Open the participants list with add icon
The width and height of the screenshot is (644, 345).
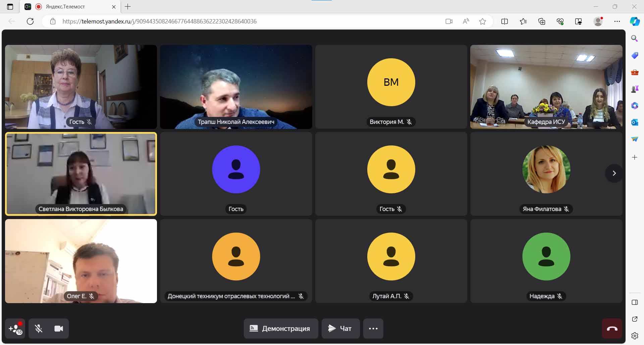[15, 329]
